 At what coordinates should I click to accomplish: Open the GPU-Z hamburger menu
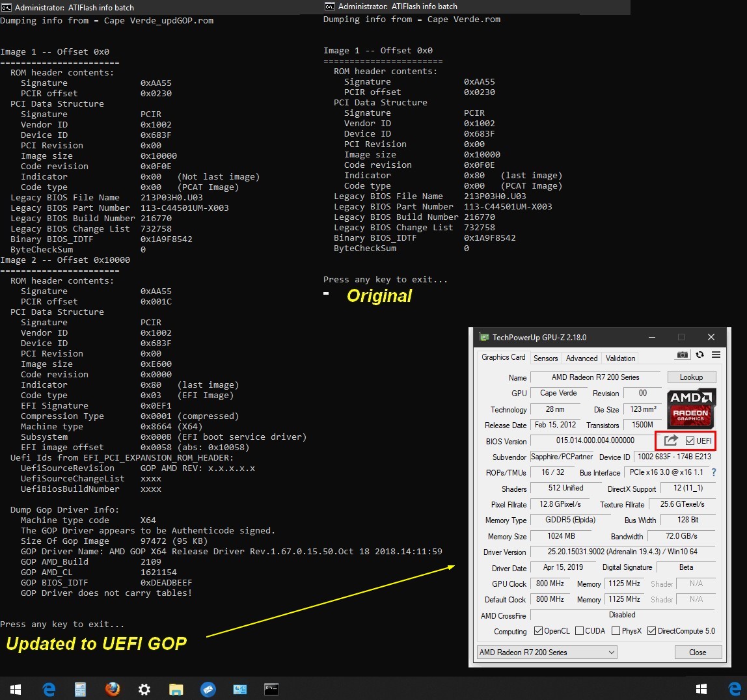point(716,355)
